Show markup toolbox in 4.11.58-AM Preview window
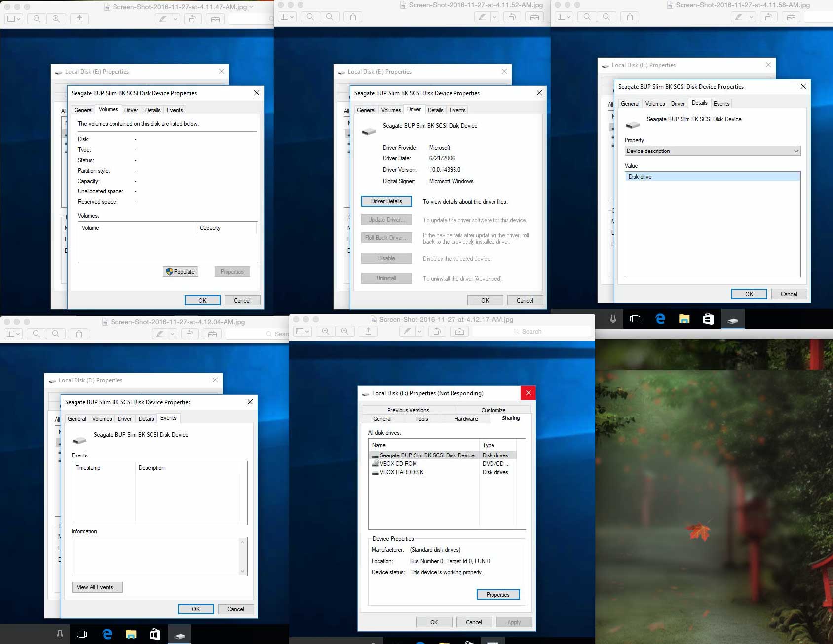Image resolution: width=833 pixels, height=644 pixels. tap(791, 17)
